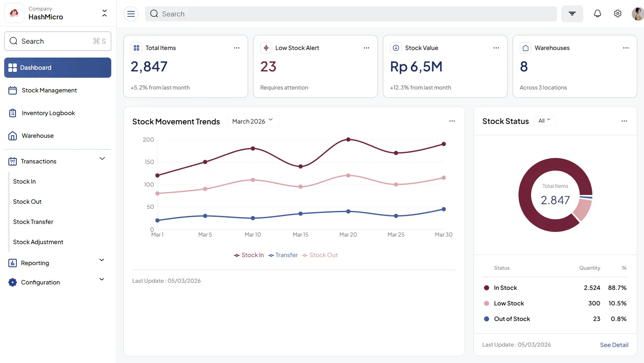Viewport: 644px width, 363px height.
Task: Go to Inventory Logbook page
Action: click(48, 113)
